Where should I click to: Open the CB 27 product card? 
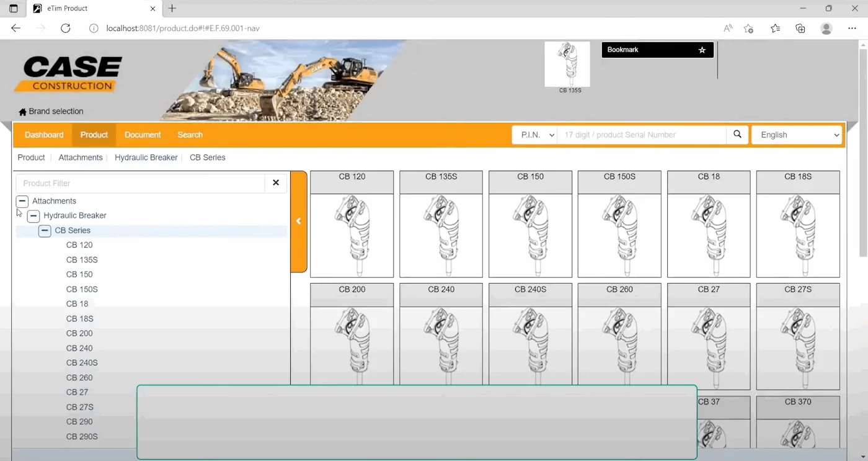coord(709,337)
